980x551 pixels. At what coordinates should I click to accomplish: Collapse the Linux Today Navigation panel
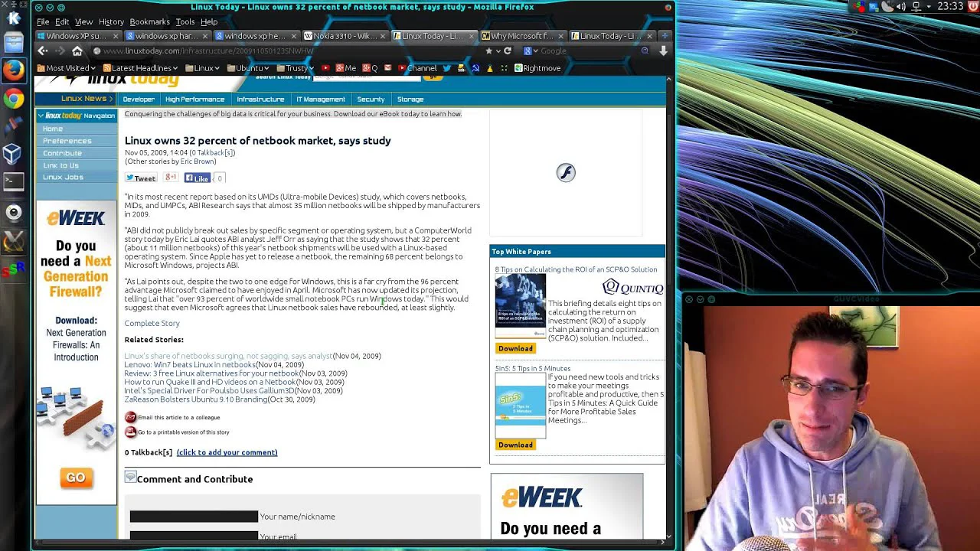(x=41, y=116)
